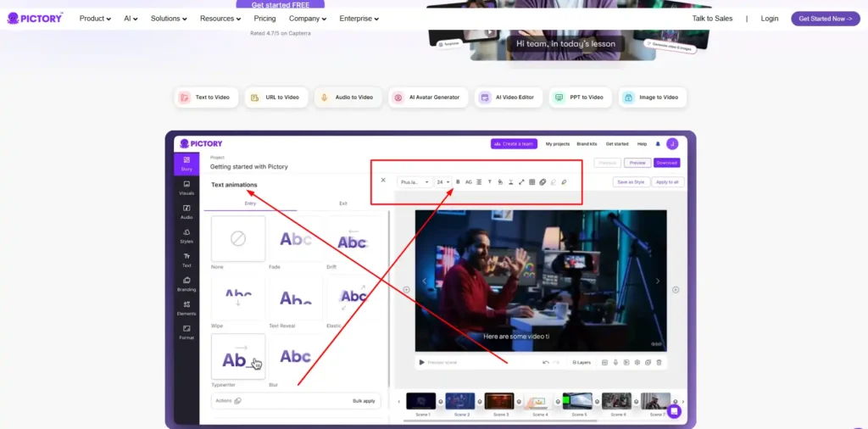Select the Fade text animation

point(296,238)
